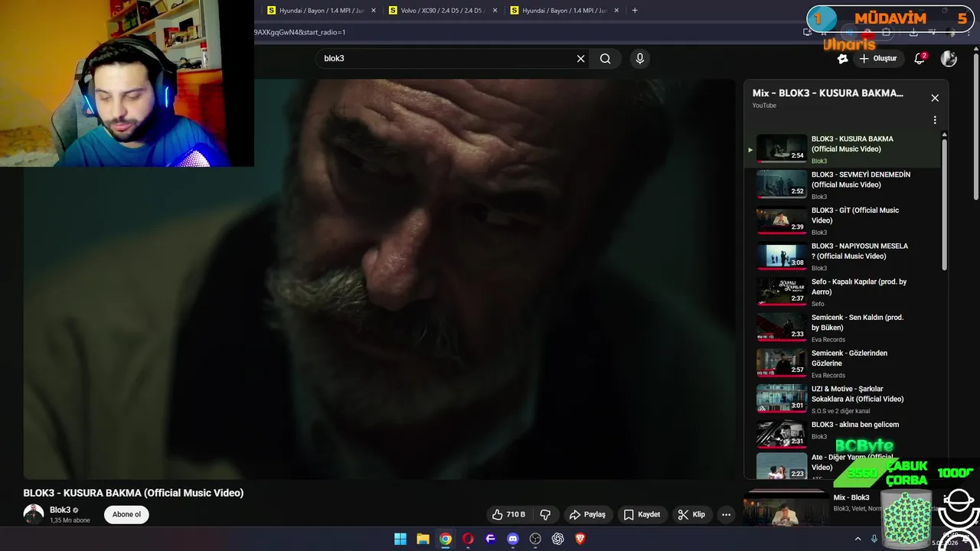
Task: Open Discord from the taskbar
Action: click(513, 539)
